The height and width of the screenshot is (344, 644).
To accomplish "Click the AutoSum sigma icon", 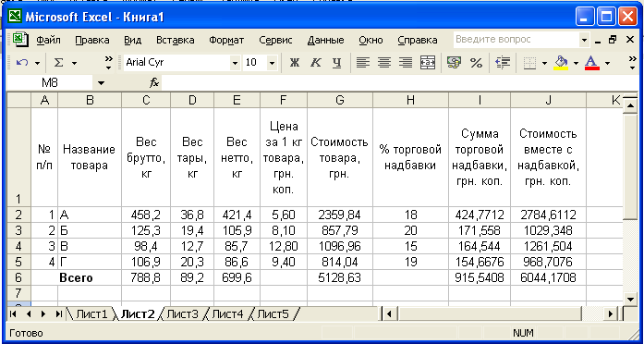I will click(59, 63).
